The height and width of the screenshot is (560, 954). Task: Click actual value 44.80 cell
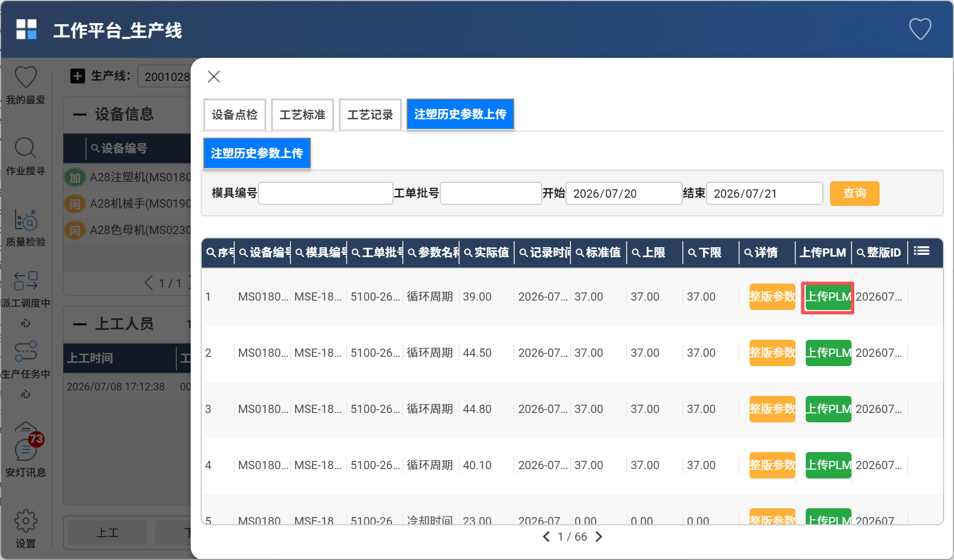pos(477,409)
